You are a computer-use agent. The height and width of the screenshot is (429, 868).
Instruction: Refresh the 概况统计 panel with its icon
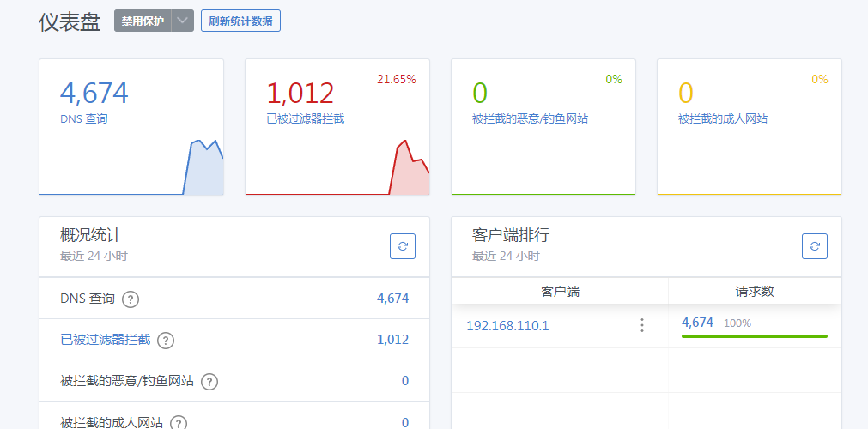(x=403, y=246)
